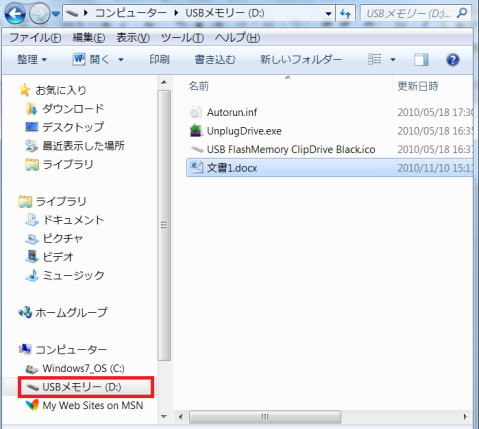Click the 名前 column header

pos(199,86)
